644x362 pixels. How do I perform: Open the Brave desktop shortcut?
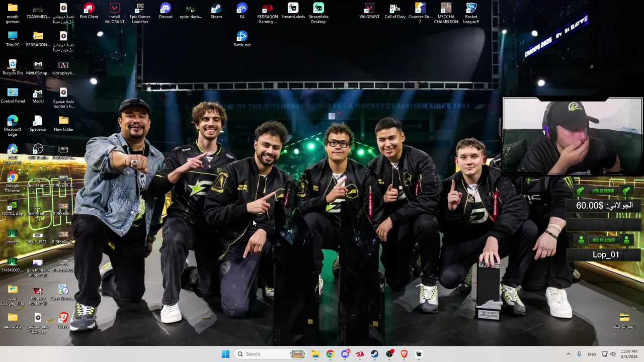[x=63, y=321]
